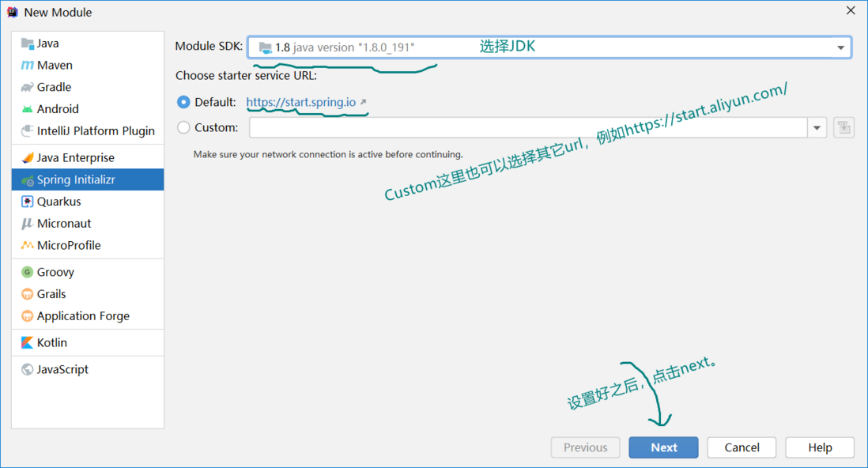
Task: Expand the Custom URL history dropdown
Action: pos(817,128)
